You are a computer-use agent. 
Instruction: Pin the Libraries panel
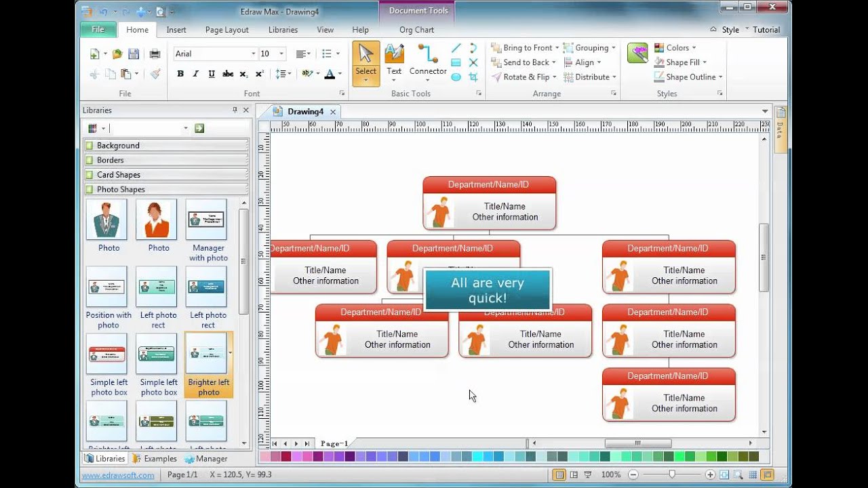(235, 110)
